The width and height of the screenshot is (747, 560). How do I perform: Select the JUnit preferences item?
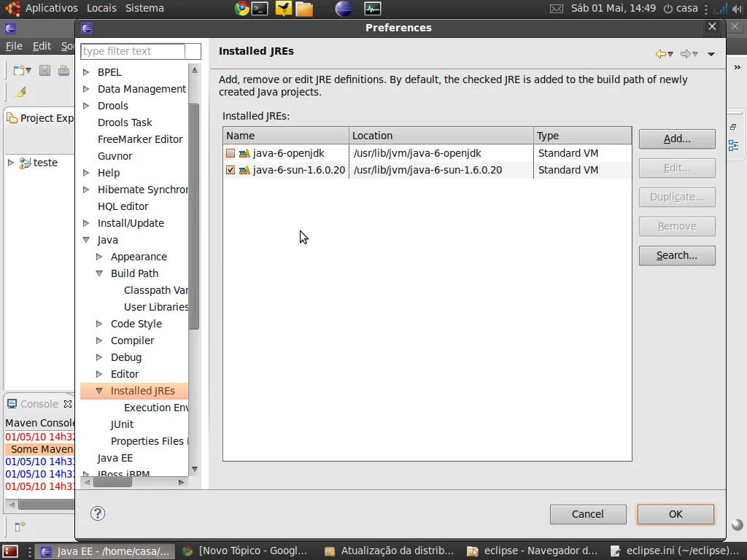click(x=122, y=424)
